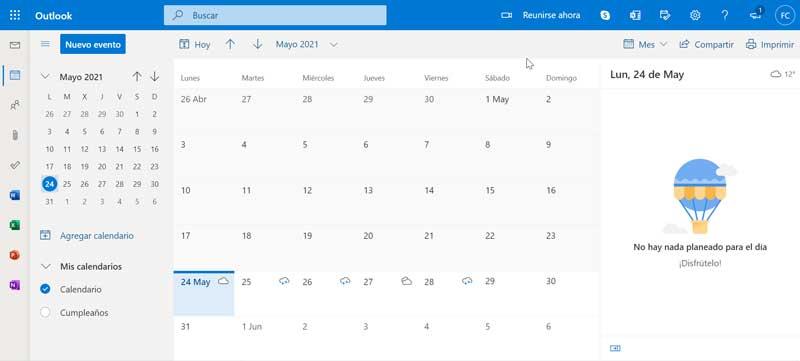
Task: Open Mail from the left sidebar
Action: (15, 45)
